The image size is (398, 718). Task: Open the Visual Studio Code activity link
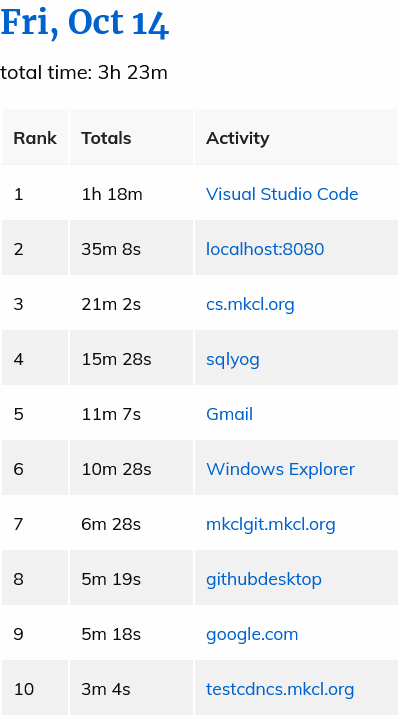(x=282, y=194)
